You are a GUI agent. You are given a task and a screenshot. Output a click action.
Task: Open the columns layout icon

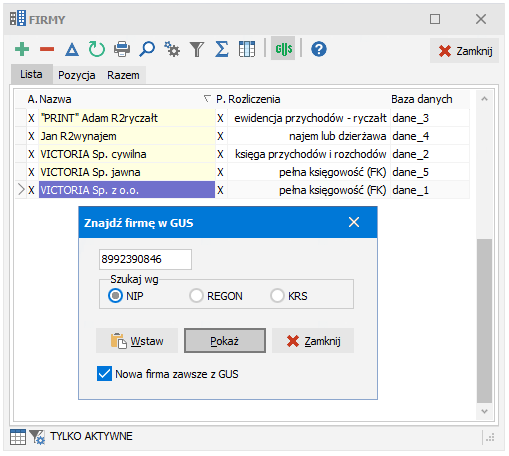click(247, 49)
